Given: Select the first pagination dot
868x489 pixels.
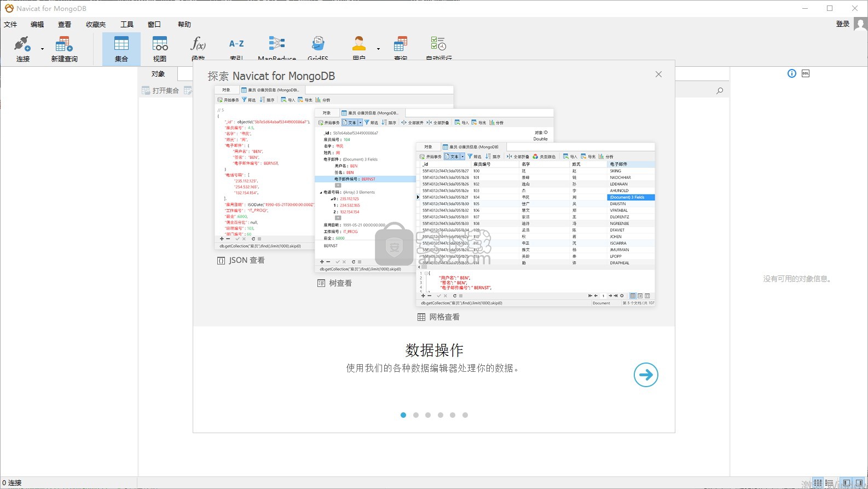Looking at the screenshot, I should (x=403, y=415).
